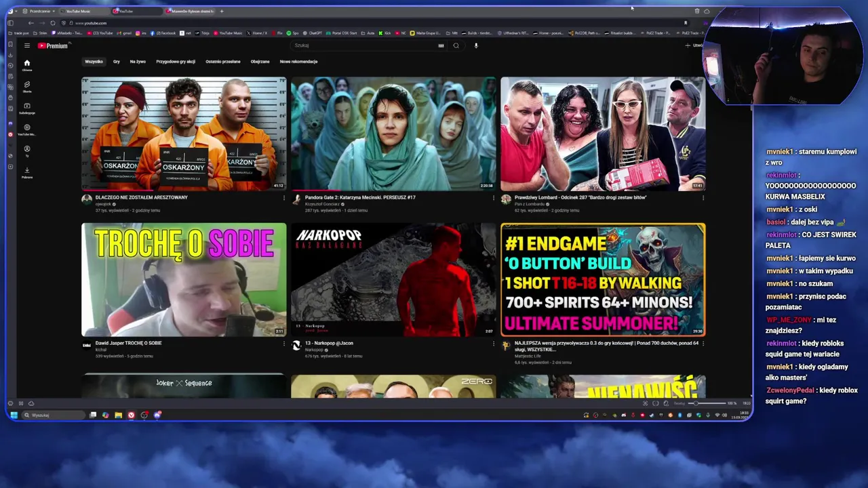Click the shield icon in address bar
The height and width of the screenshot is (488, 868).
point(63,23)
